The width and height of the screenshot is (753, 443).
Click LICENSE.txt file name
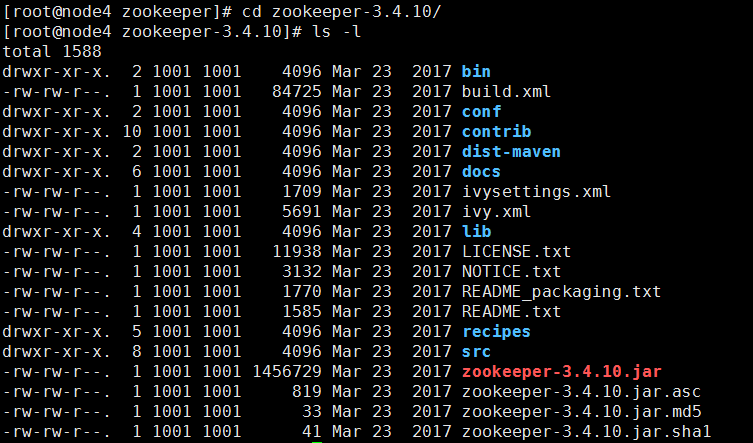(x=516, y=252)
